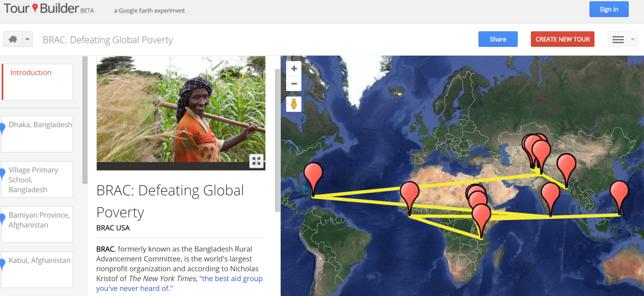Zoom out on the map
This screenshot has height=296, width=644.
click(294, 84)
